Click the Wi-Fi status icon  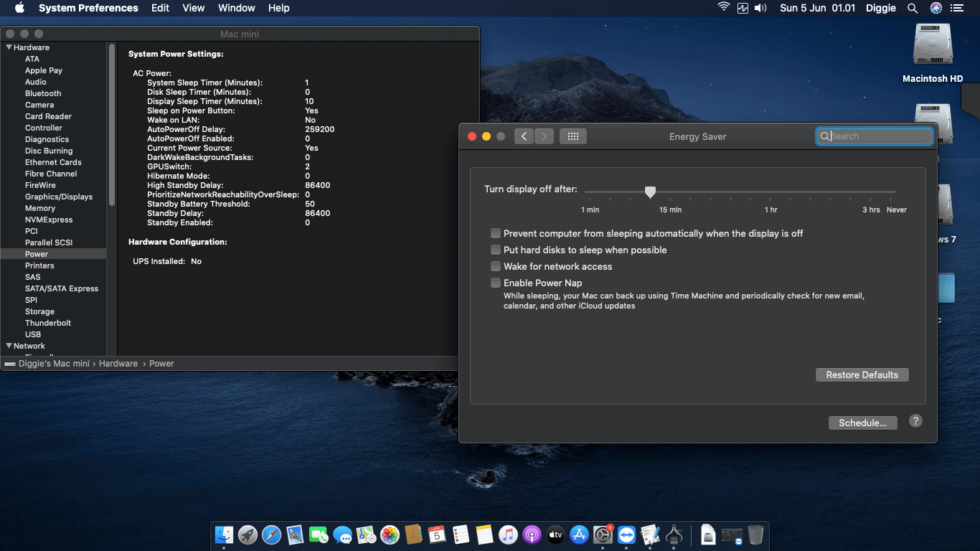coord(724,8)
